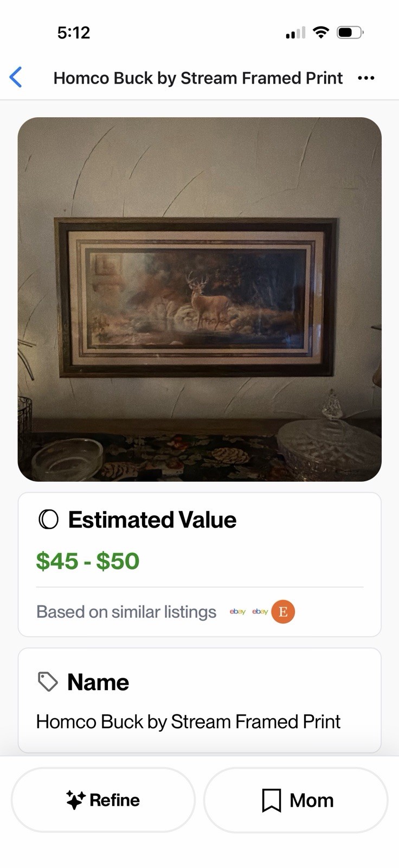Tap the battery indicator in status bar
The width and height of the screenshot is (399, 868).
(x=350, y=33)
